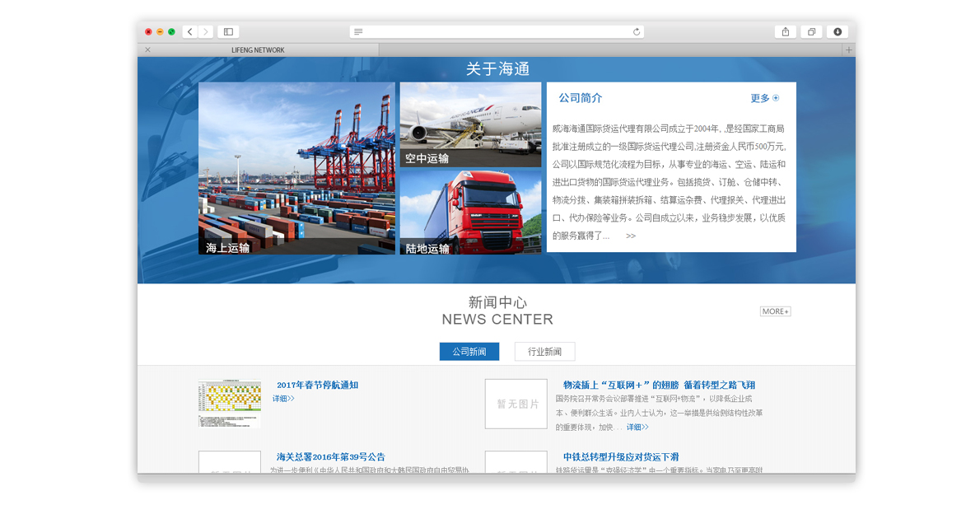Viewport: 980px width, 505px height.
Task: Go back with the browser back arrow
Action: click(x=190, y=32)
